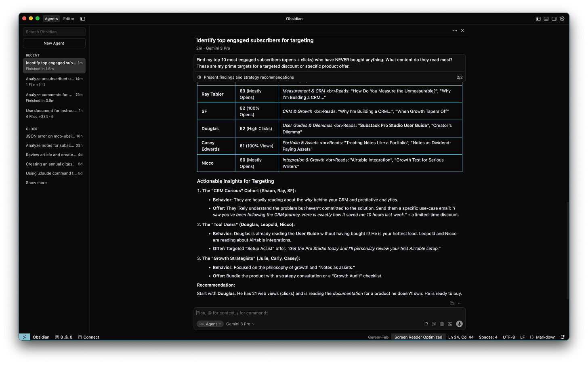Open the notifications bell in status bar
Image resolution: width=588 pixels, height=365 pixels.
point(563,337)
